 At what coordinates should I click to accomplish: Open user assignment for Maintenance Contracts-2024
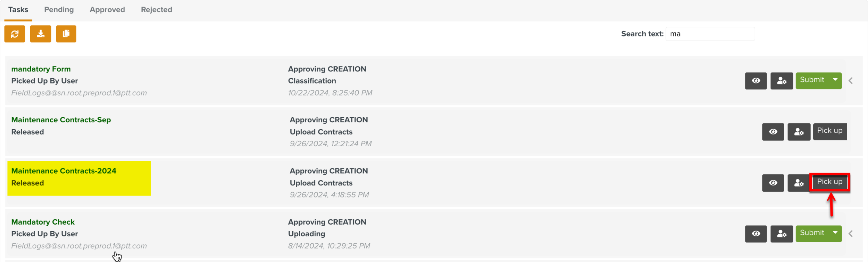(798, 183)
